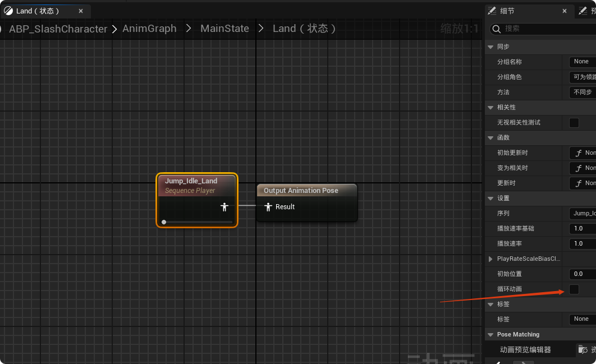Open the 细节 details panel tab
The height and width of the screenshot is (364, 596).
tap(529, 11)
